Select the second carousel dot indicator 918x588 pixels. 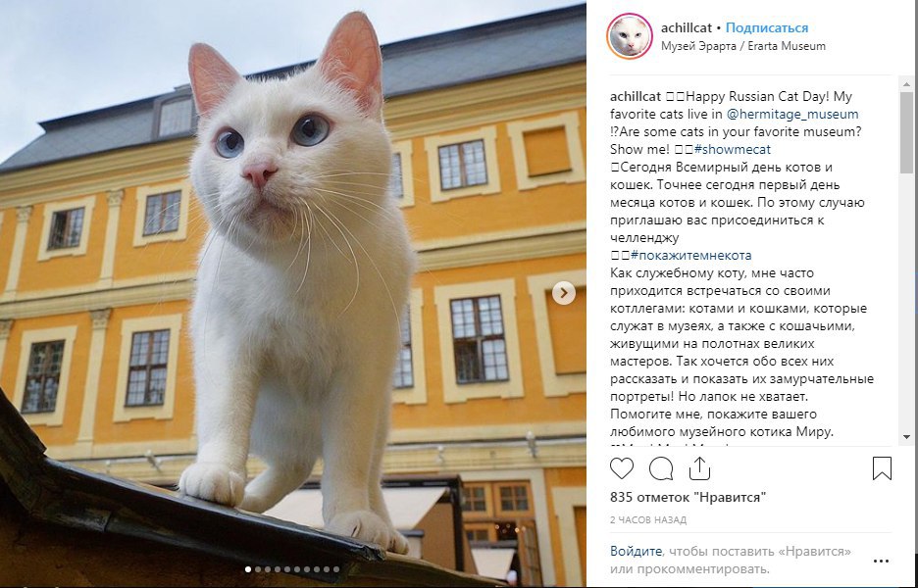[258, 569]
